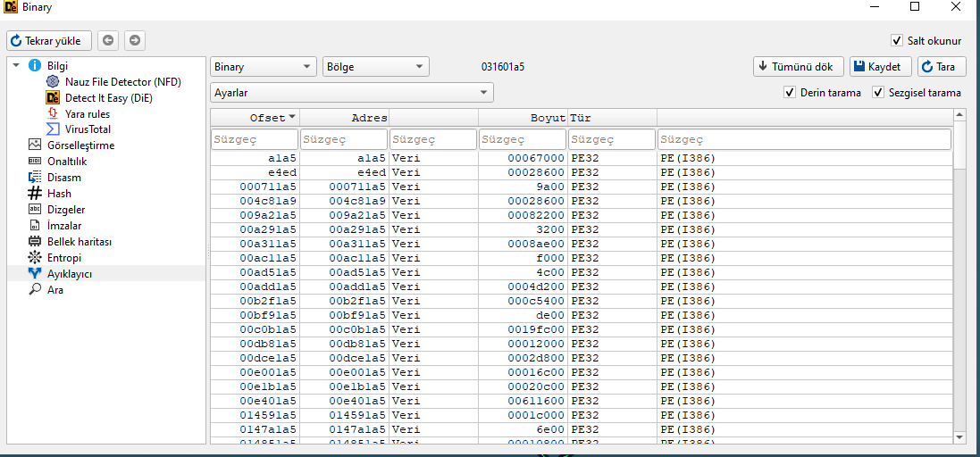Open the Nauz File Detector (NFD) icon
The height and width of the screenshot is (457, 980).
tap(53, 82)
